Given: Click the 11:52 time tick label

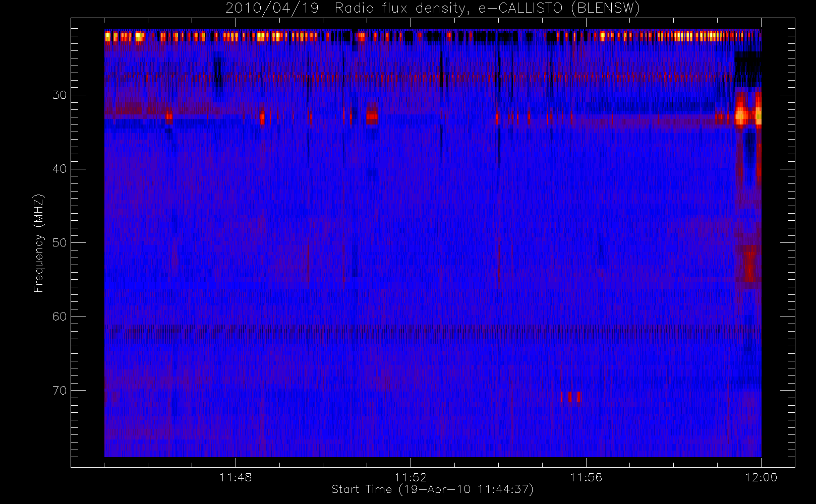Looking at the screenshot, I should 411,477.
